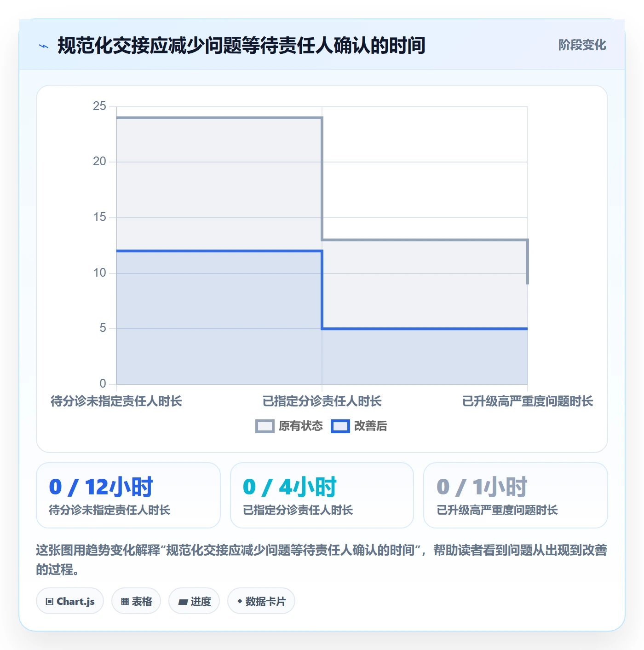Click the 已指定分诊责任人时长 card caption
This screenshot has height=650, width=644.
click(x=298, y=510)
